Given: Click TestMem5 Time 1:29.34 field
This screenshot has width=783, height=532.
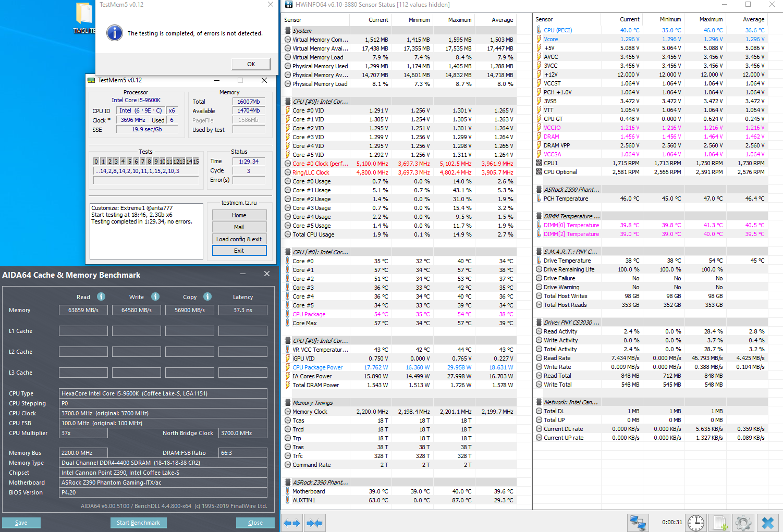Looking at the screenshot, I should click(x=249, y=162).
